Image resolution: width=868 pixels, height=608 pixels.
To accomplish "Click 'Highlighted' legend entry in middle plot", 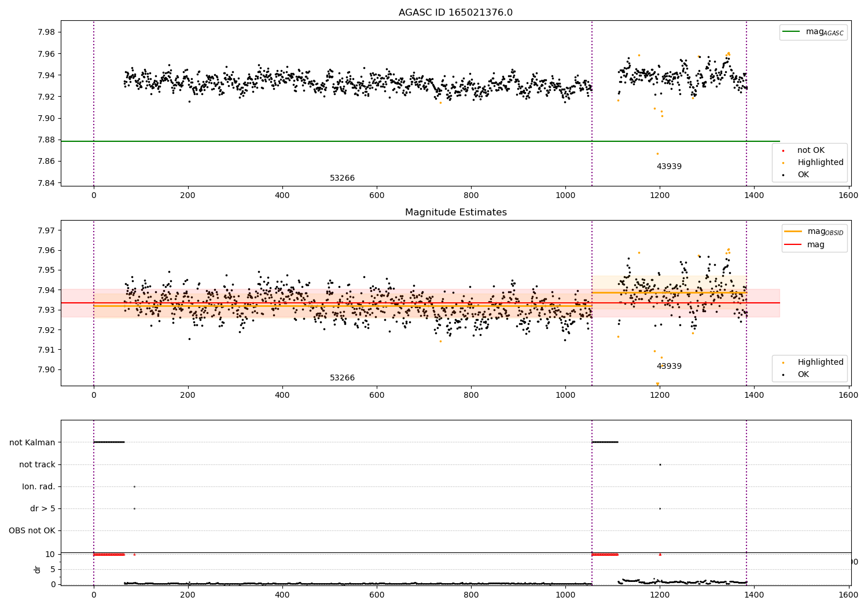I will (813, 362).
